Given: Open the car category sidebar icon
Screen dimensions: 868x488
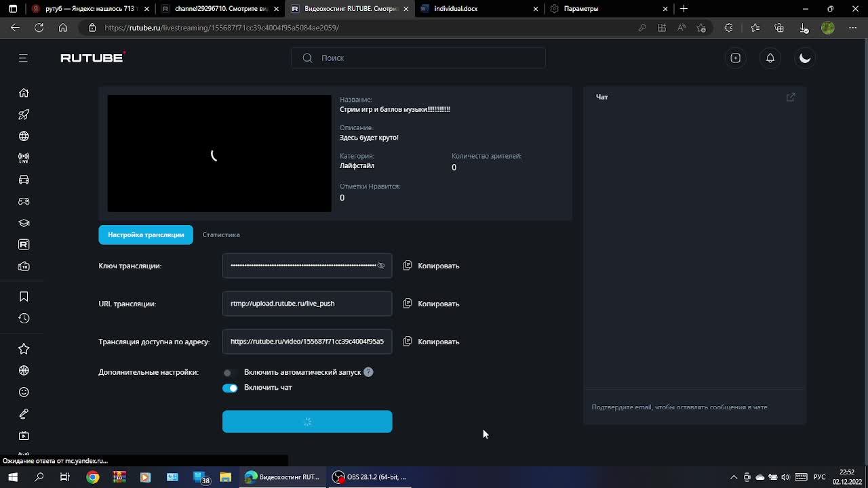Looking at the screenshot, I should (x=24, y=180).
